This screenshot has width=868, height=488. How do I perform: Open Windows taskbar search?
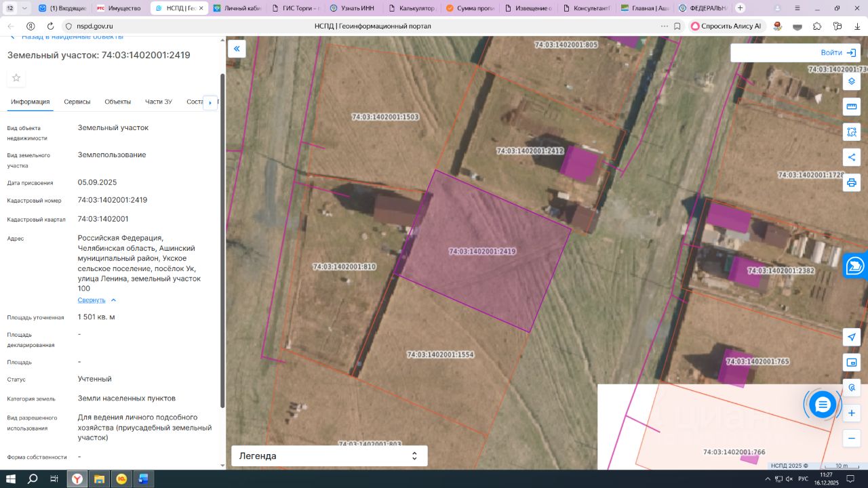[33, 479]
